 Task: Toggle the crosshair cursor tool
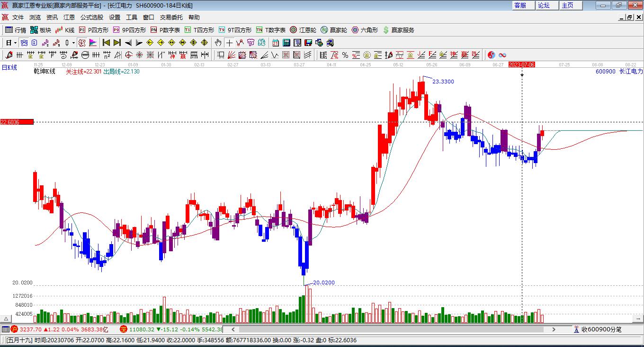[x=229, y=43]
